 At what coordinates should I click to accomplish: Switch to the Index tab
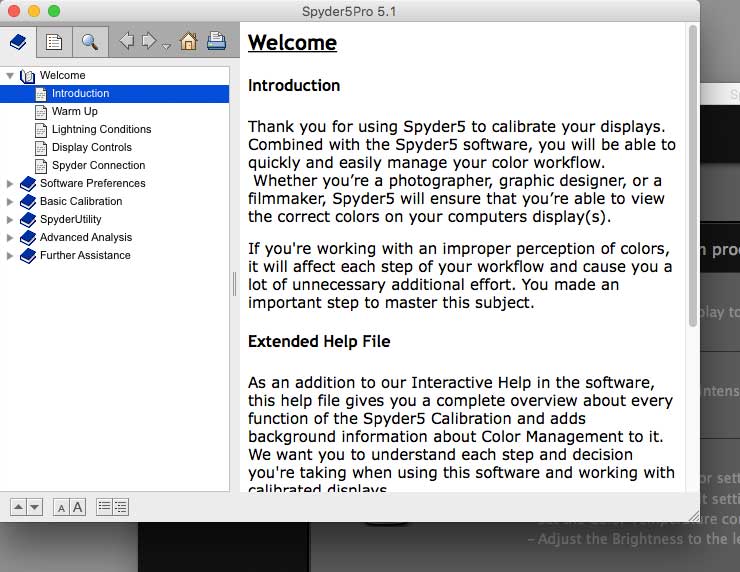[54, 42]
